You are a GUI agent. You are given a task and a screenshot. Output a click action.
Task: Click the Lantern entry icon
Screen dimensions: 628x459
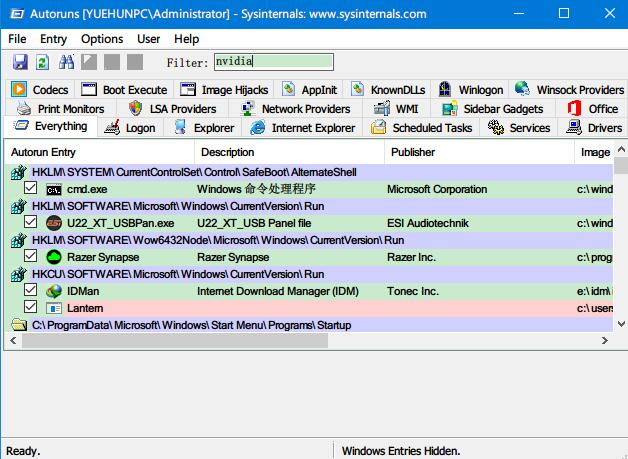click(54, 308)
